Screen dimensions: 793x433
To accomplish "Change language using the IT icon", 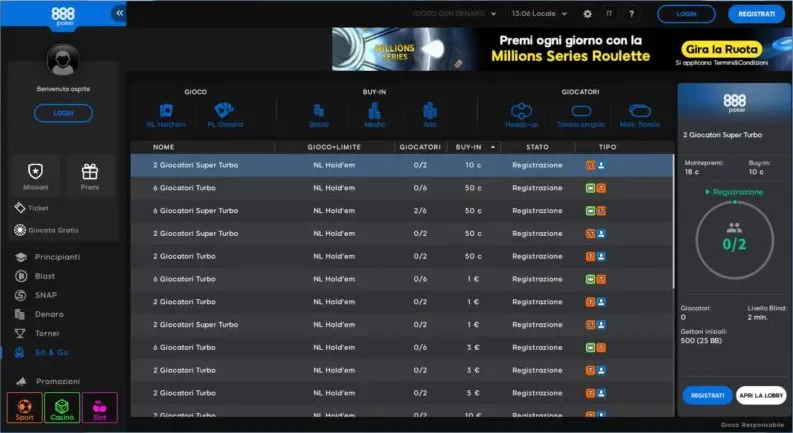I will coord(609,14).
